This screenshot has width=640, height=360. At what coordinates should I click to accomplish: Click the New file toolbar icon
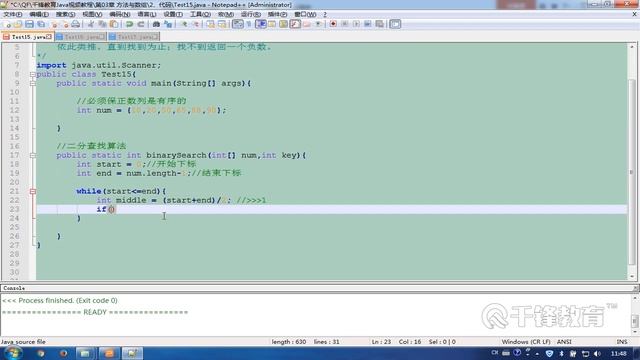pyautogui.click(x=7, y=24)
